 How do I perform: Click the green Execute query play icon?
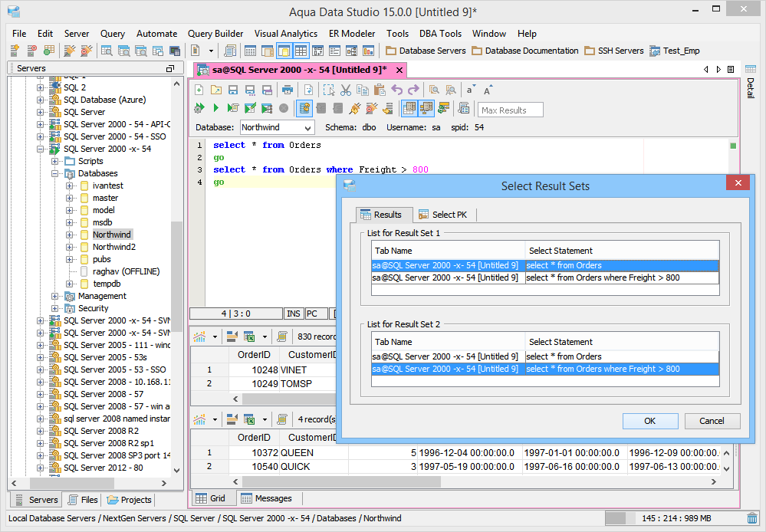(216, 109)
